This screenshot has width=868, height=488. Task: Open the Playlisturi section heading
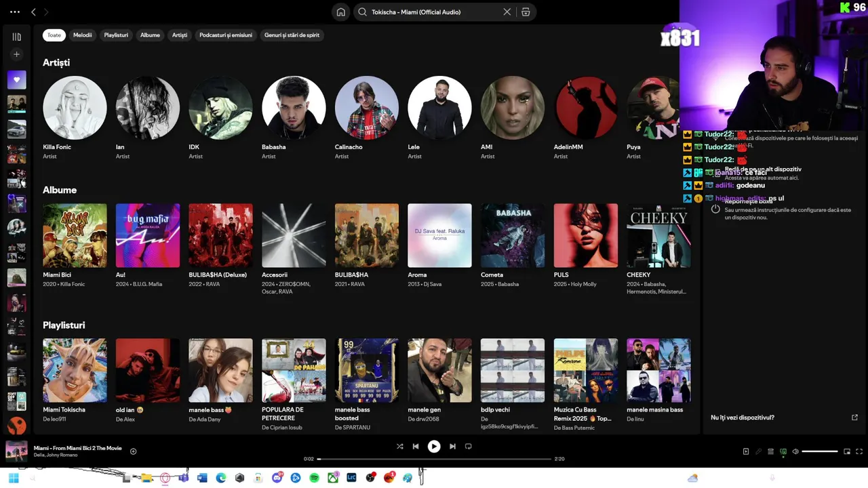point(64,325)
